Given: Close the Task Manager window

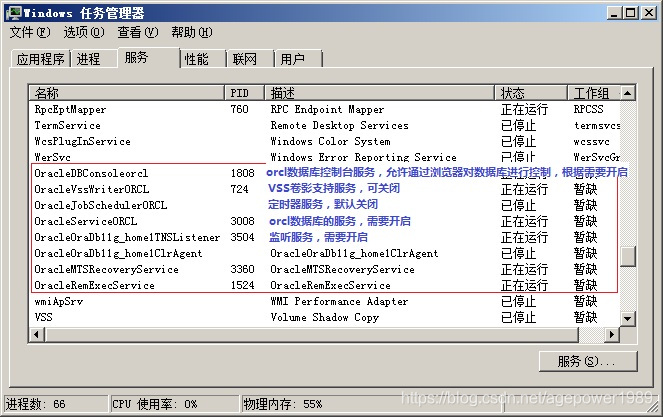Looking at the screenshot, I should 649,13.
